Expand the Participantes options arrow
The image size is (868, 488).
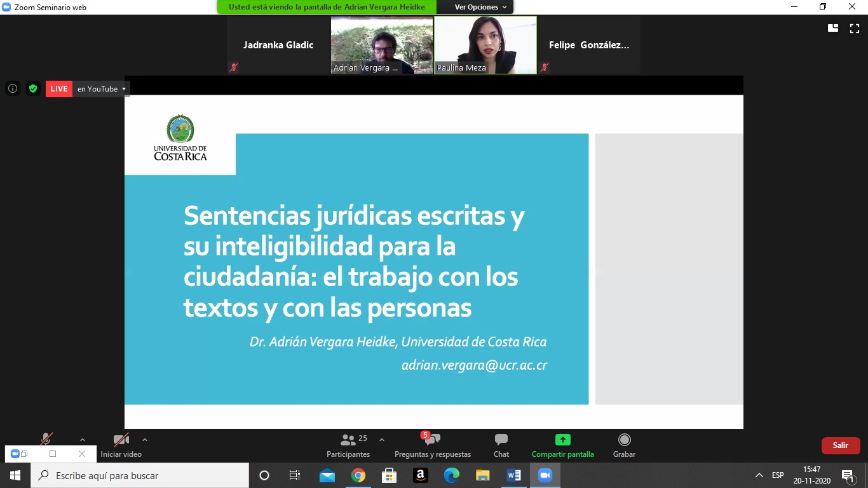(x=381, y=439)
